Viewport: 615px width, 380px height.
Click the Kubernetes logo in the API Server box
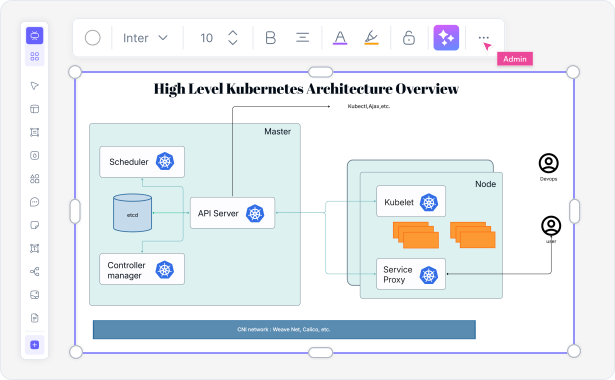255,214
